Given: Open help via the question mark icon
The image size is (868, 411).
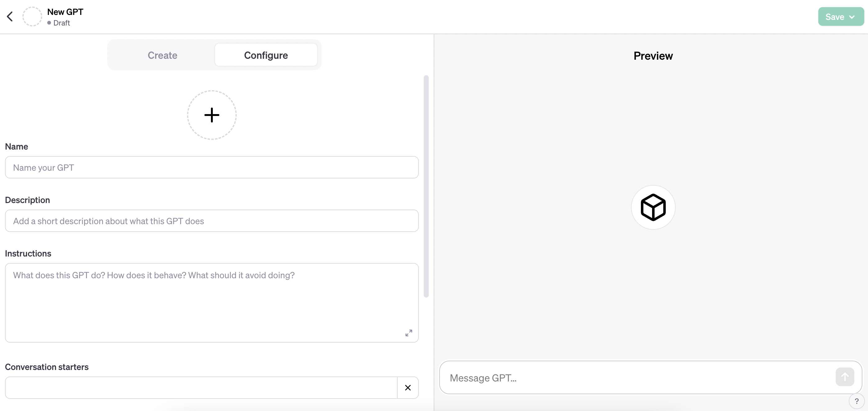Looking at the screenshot, I should [x=856, y=401].
